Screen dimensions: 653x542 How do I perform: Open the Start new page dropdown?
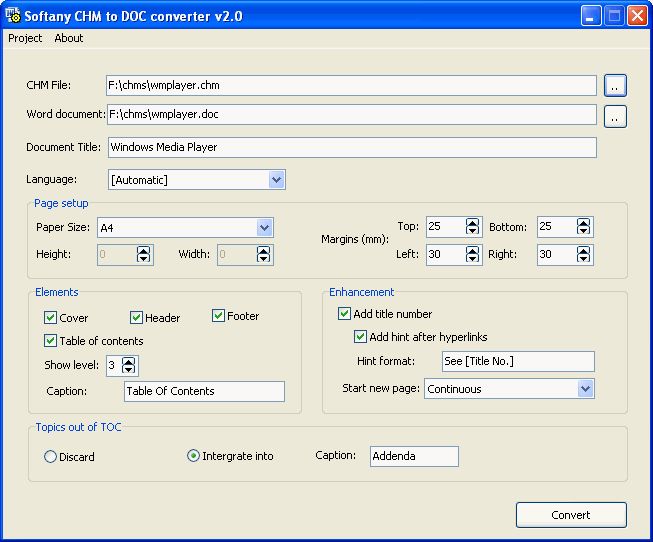tap(585, 389)
